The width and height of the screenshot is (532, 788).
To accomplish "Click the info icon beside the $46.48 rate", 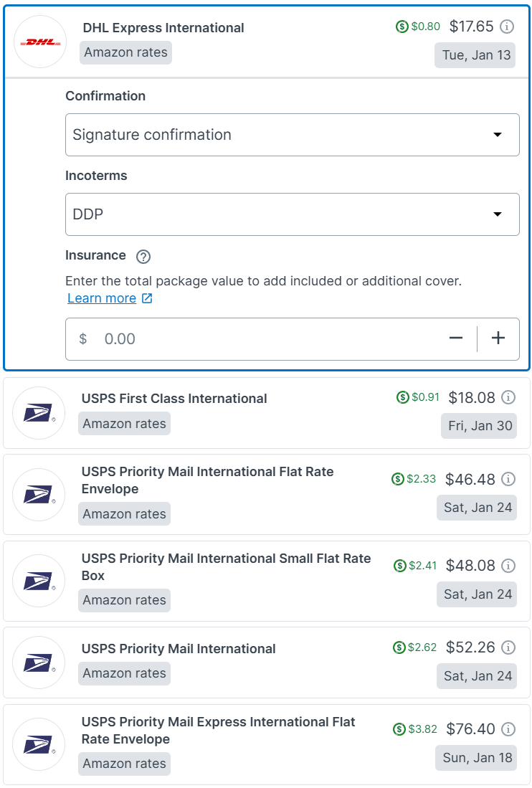I will (508, 479).
